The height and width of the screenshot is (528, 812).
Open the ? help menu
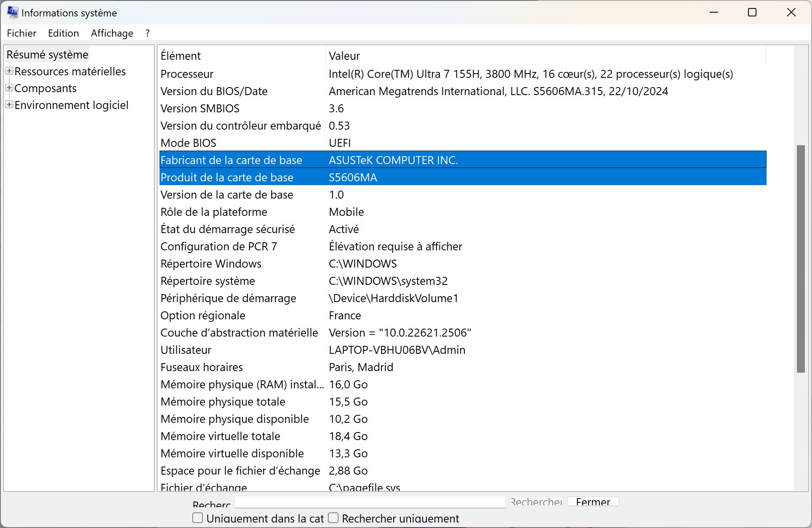(x=147, y=33)
